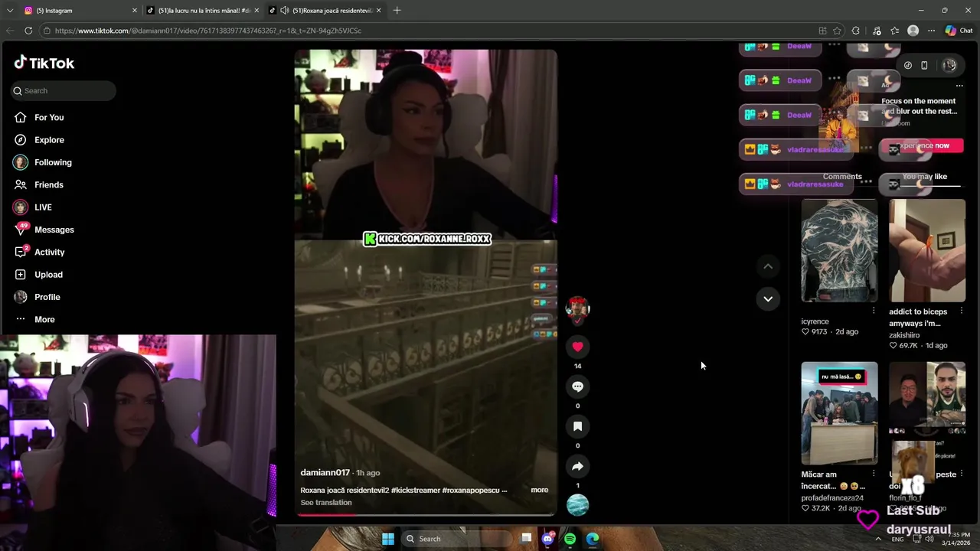Go to the Following feed
The height and width of the screenshot is (551, 980).
pos(53,162)
